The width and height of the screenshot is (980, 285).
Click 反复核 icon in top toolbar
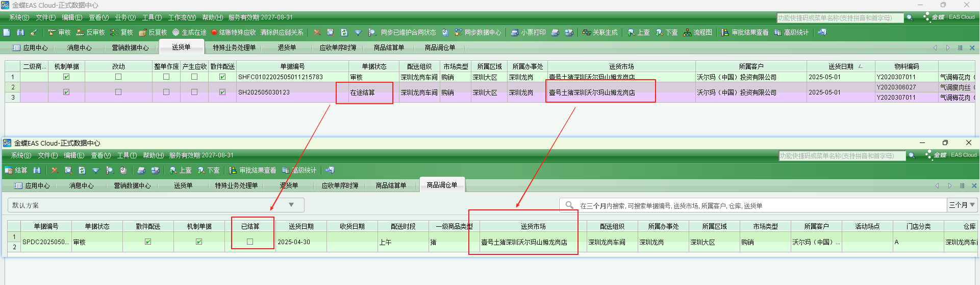point(142,32)
